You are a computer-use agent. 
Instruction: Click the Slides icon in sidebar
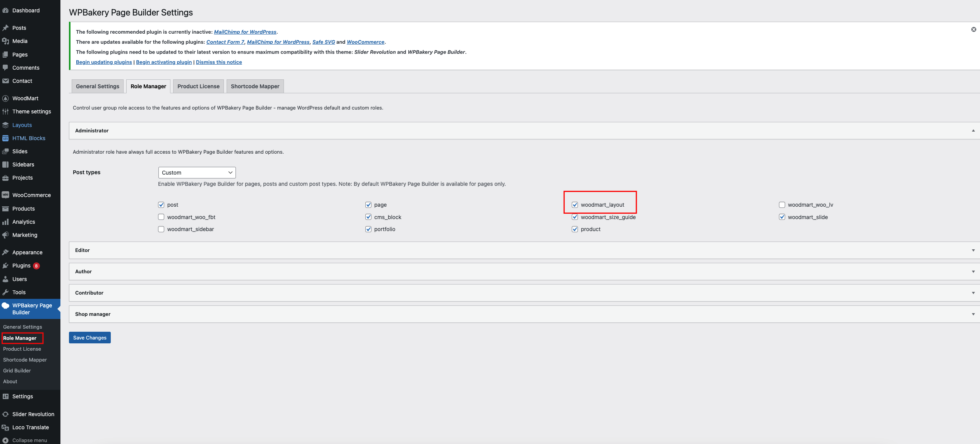click(5, 151)
